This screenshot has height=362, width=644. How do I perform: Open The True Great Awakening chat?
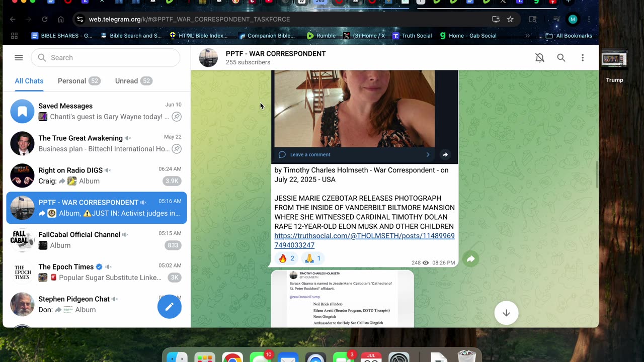pos(96,143)
